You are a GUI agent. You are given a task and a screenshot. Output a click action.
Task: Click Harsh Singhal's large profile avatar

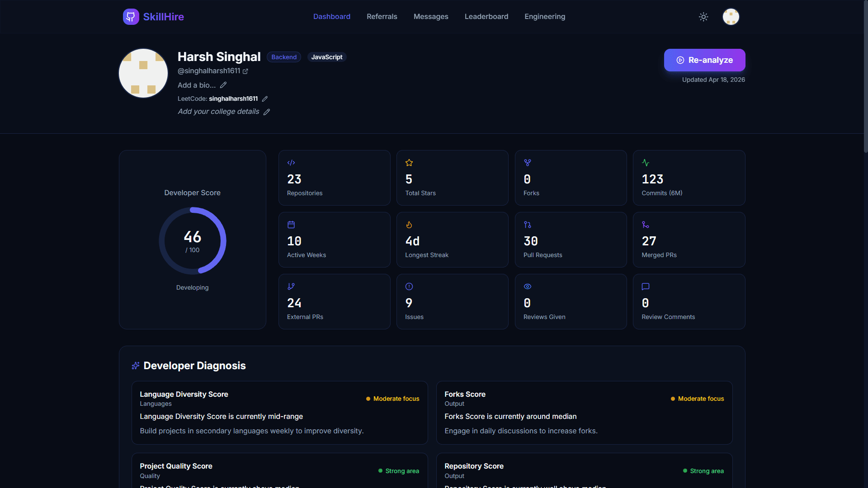coord(143,73)
